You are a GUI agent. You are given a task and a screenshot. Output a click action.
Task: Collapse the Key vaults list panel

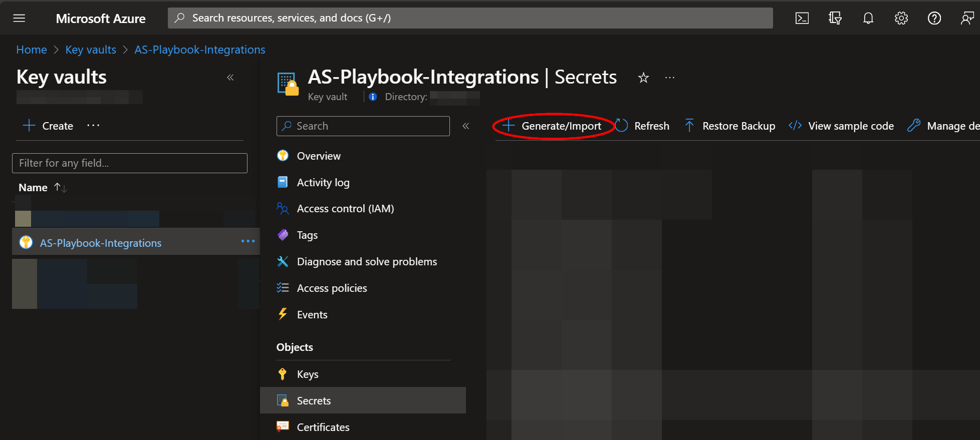230,77
